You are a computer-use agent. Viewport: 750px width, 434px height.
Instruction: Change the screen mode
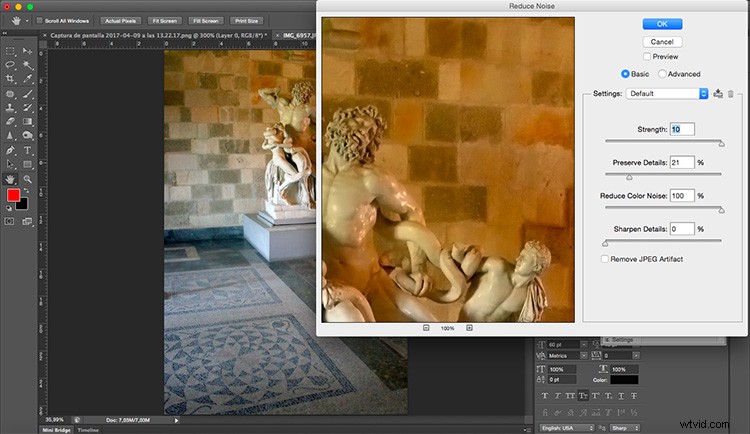(27, 222)
